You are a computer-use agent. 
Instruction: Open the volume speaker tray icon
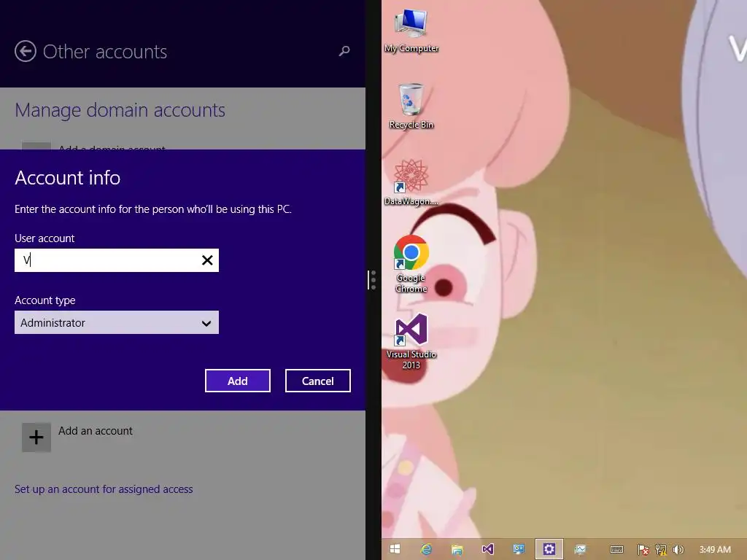point(678,550)
